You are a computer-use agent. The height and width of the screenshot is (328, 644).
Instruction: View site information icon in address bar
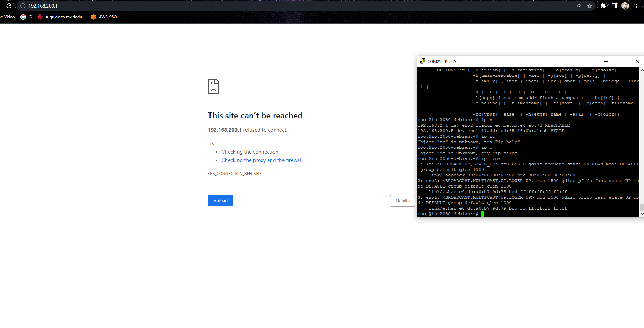23,6
